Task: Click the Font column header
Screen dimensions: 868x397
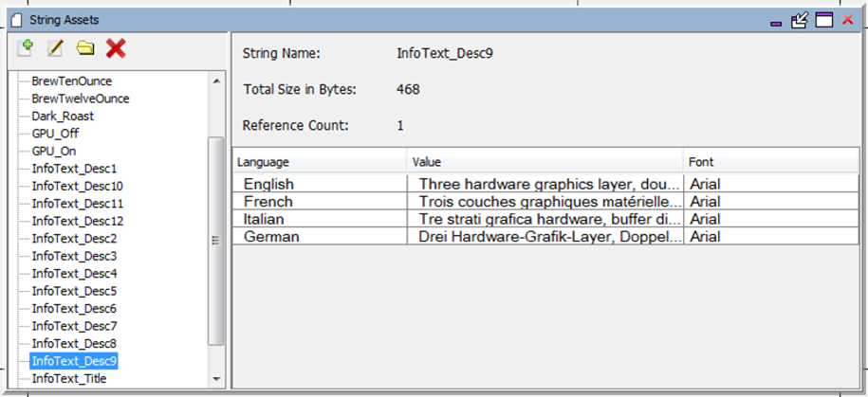Action: tap(771, 162)
